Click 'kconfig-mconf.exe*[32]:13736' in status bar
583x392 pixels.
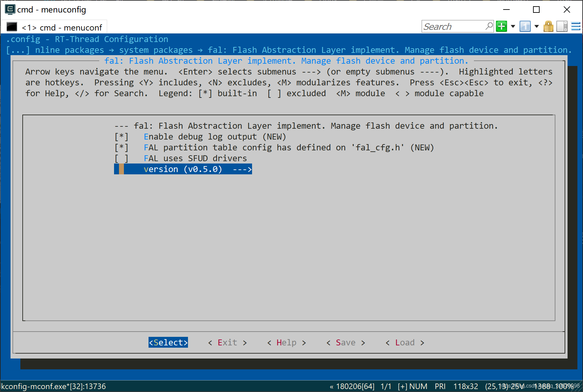click(x=54, y=386)
